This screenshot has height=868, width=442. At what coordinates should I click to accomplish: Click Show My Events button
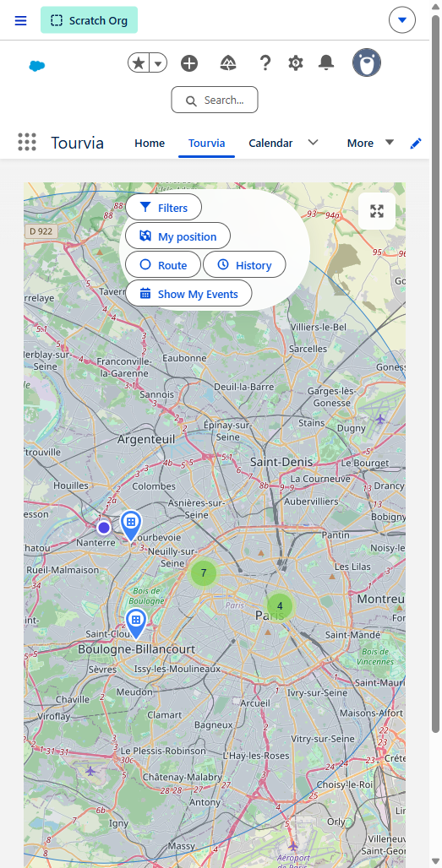[x=188, y=294]
